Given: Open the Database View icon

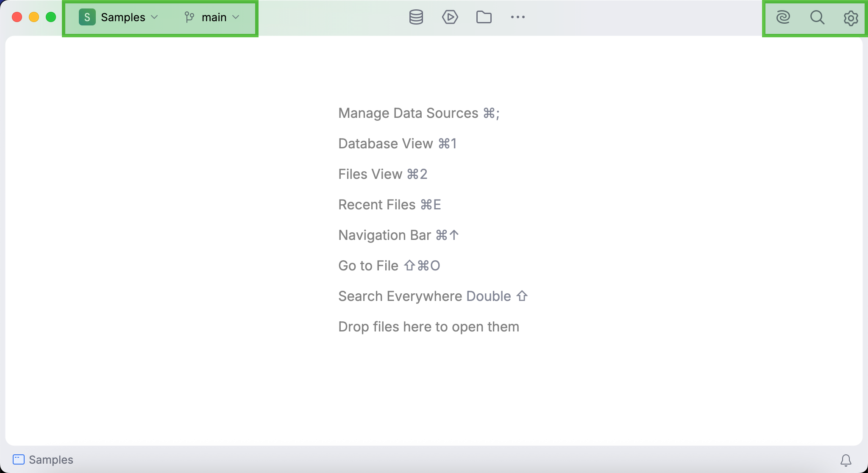Looking at the screenshot, I should [x=416, y=17].
